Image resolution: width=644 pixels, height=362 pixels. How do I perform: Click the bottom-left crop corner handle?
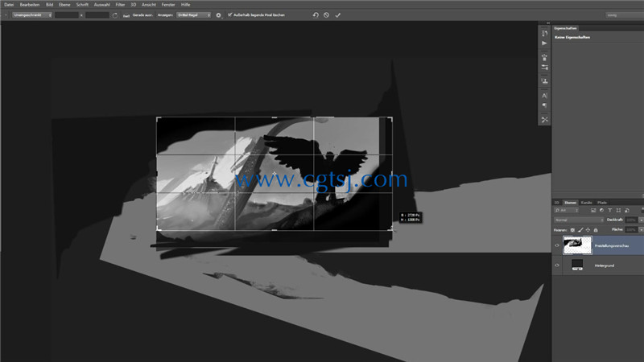[157, 229]
